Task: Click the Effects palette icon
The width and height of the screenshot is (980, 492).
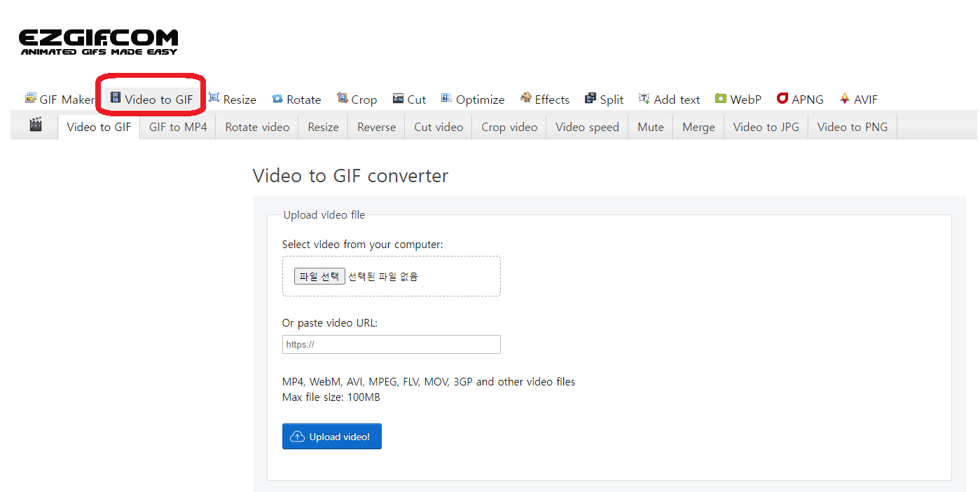Action: (526, 98)
